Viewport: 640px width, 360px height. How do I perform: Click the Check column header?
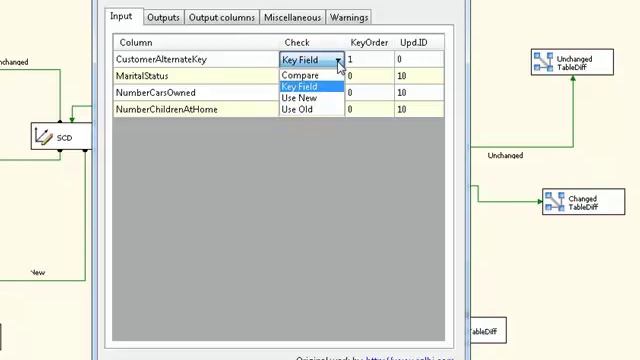pos(312,42)
